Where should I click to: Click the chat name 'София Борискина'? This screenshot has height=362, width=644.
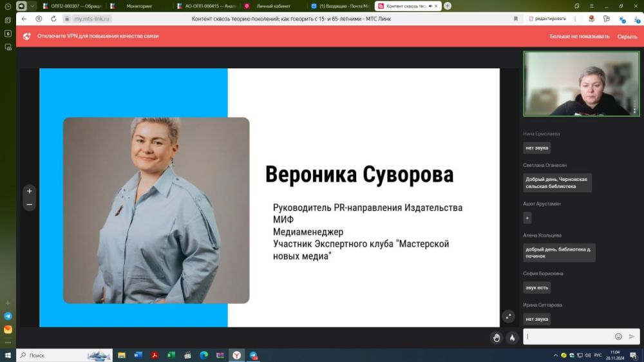point(543,274)
